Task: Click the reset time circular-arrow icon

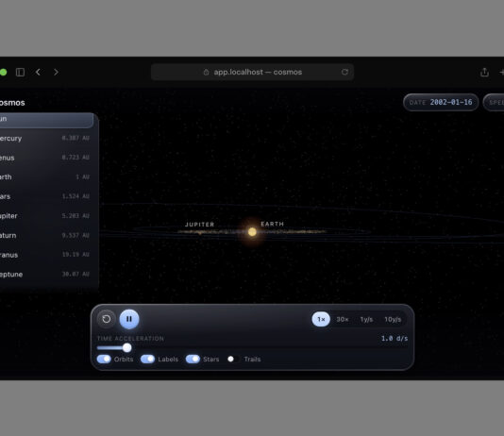Action: 107,319
